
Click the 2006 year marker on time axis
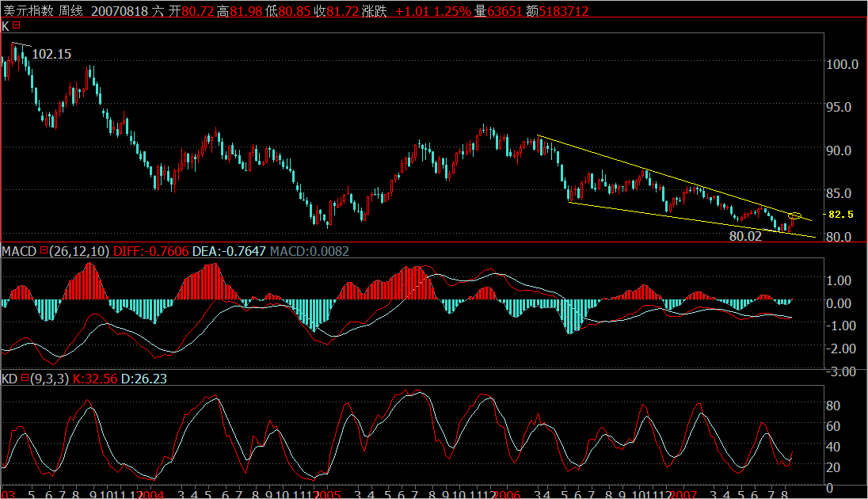507,493
